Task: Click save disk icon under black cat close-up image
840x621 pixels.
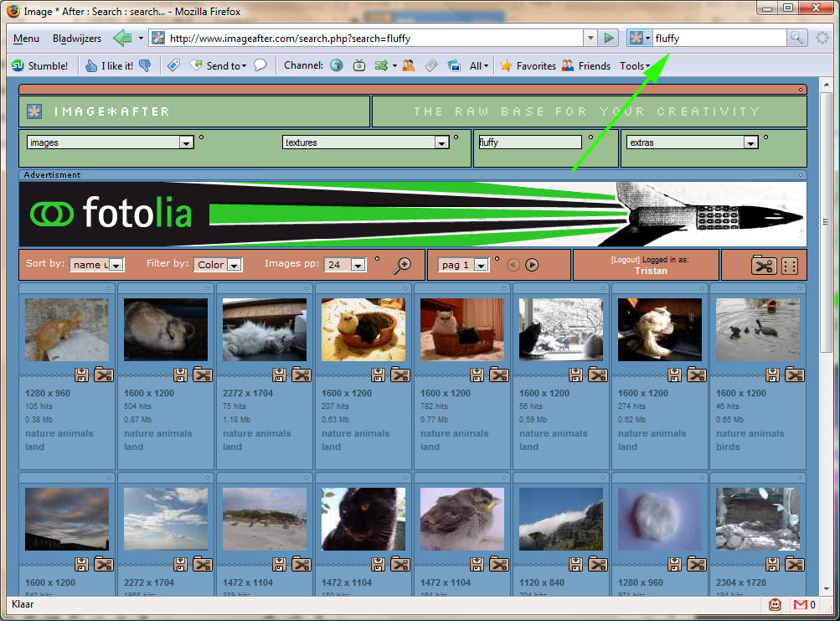Action: click(379, 564)
